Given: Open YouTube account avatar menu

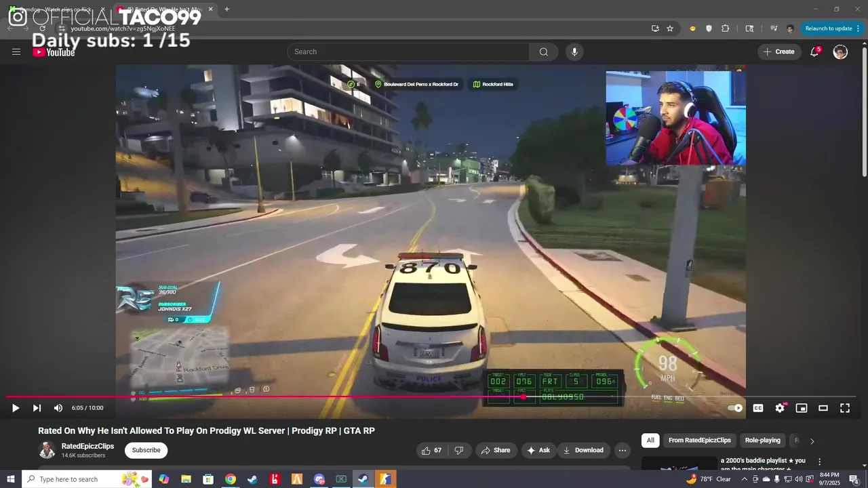Looking at the screenshot, I should click(840, 52).
